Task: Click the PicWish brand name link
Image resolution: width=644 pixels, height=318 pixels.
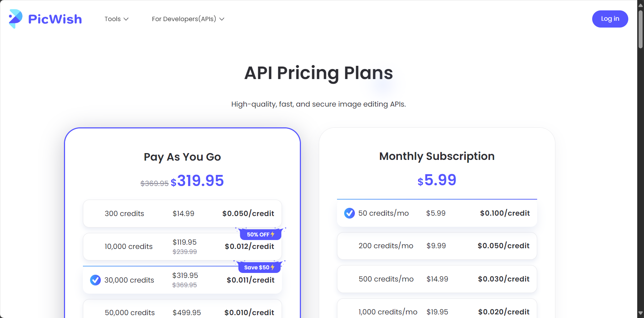Action: pyautogui.click(x=55, y=19)
